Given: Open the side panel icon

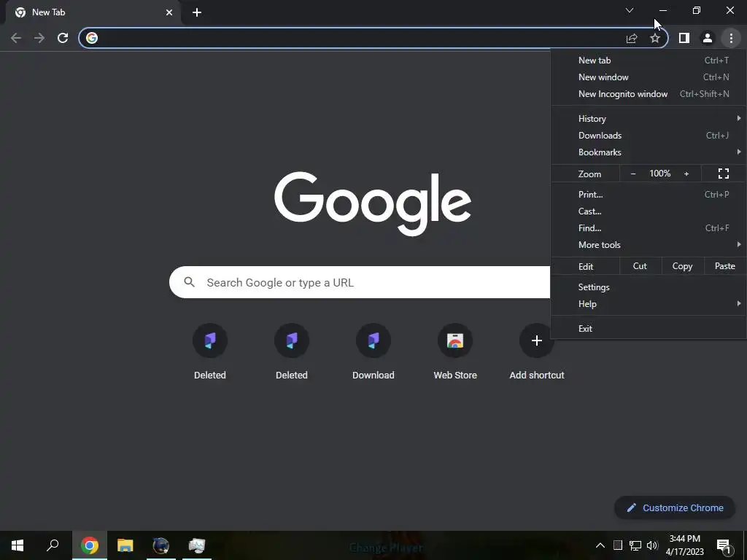Looking at the screenshot, I should pos(684,38).
